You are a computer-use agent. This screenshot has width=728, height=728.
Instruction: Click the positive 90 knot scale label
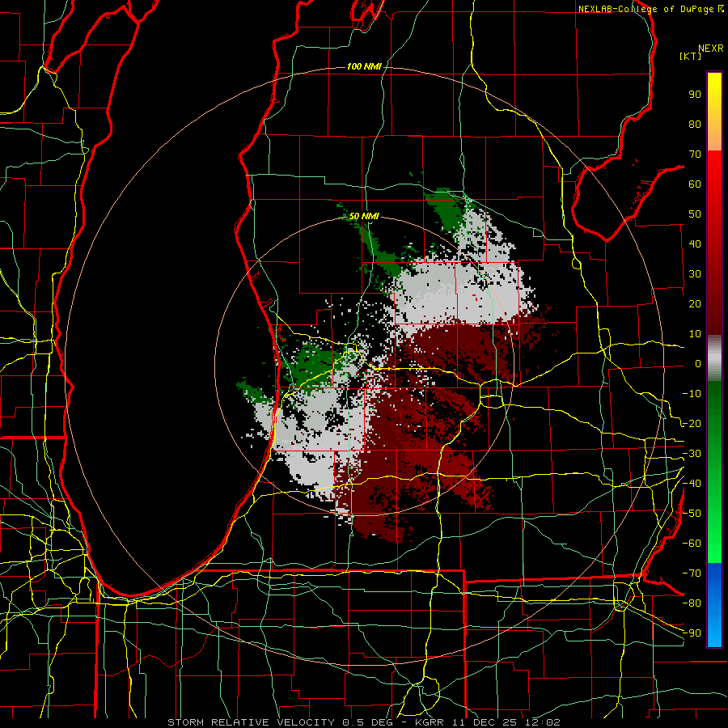coord(695,95)
